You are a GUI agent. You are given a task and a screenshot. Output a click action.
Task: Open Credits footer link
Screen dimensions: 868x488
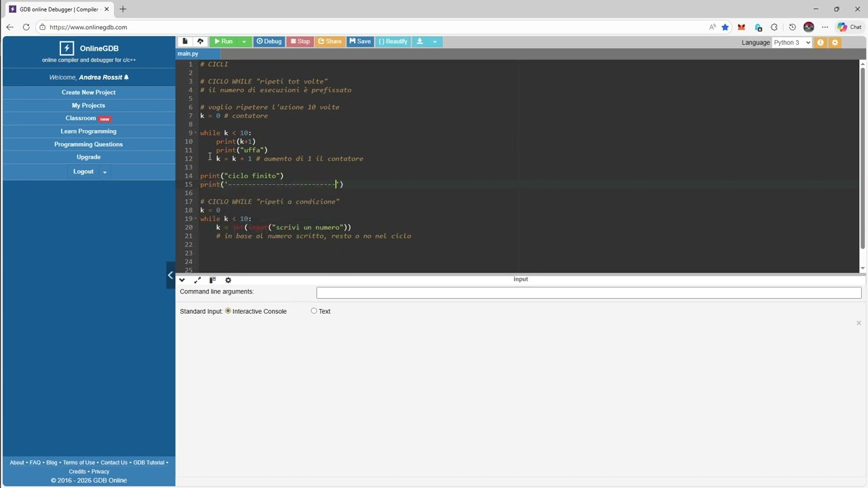pos(77,472)
